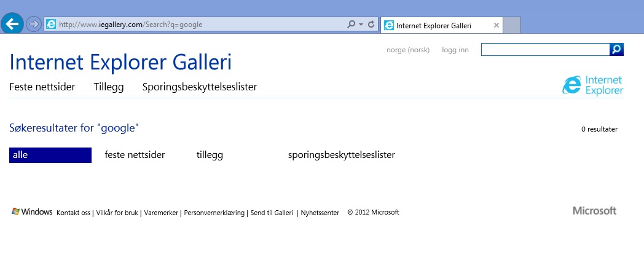The height and width of the screenshot is (268, 644).
Task: Click the Internet Explorer Galleri site title
Action: 120,62
